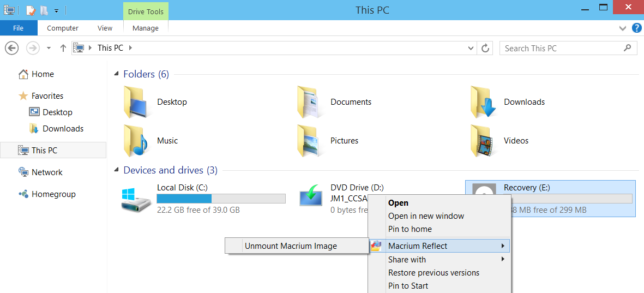This screenshot has height=293, width=644.
Task: Select Open in new window
Action: coord(426,216)
